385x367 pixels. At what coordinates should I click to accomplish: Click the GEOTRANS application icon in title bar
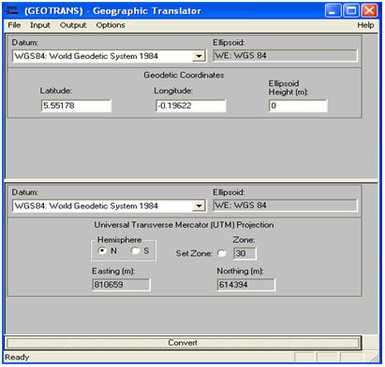pyautogui.click(x=13, y=11)
